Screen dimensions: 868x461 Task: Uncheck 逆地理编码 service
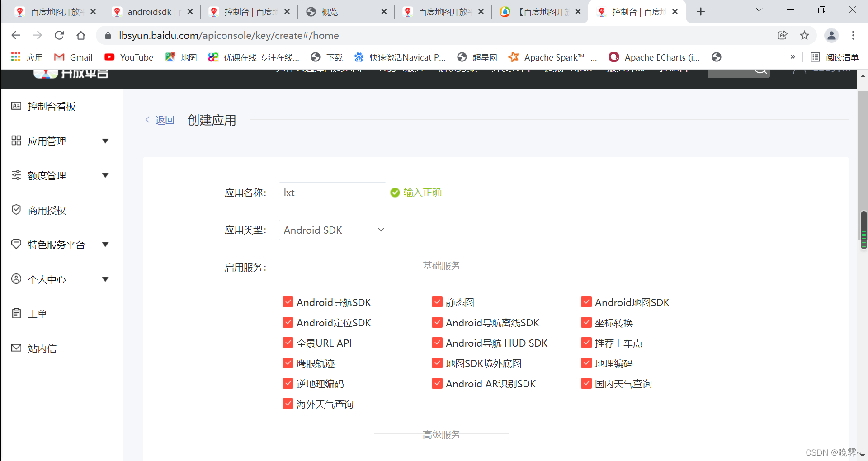pos(288,383)
